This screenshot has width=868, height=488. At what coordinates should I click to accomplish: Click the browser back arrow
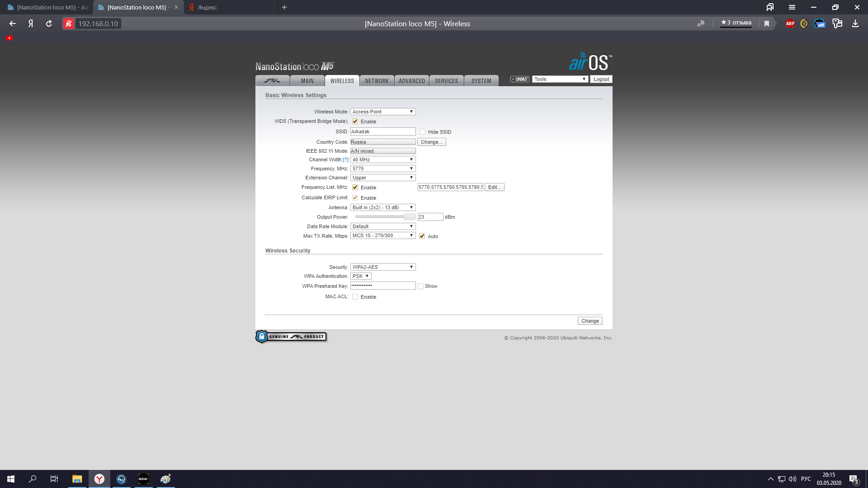(x=13, y=24)
